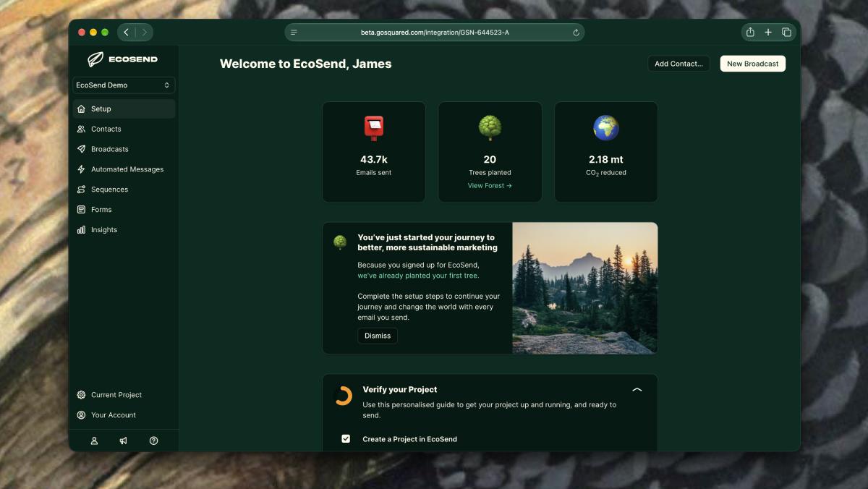Click the megaphone announcements icon
The width and height of the screenshot is (868, 489).
pos(124,441)
